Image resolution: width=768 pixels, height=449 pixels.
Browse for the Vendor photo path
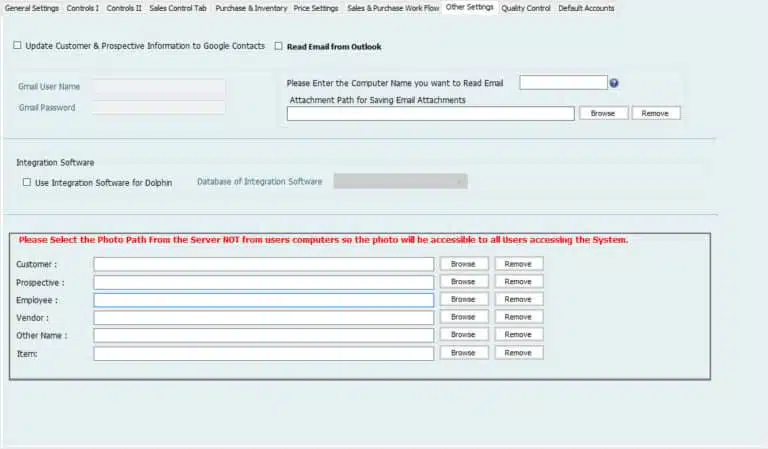point(463,317)
